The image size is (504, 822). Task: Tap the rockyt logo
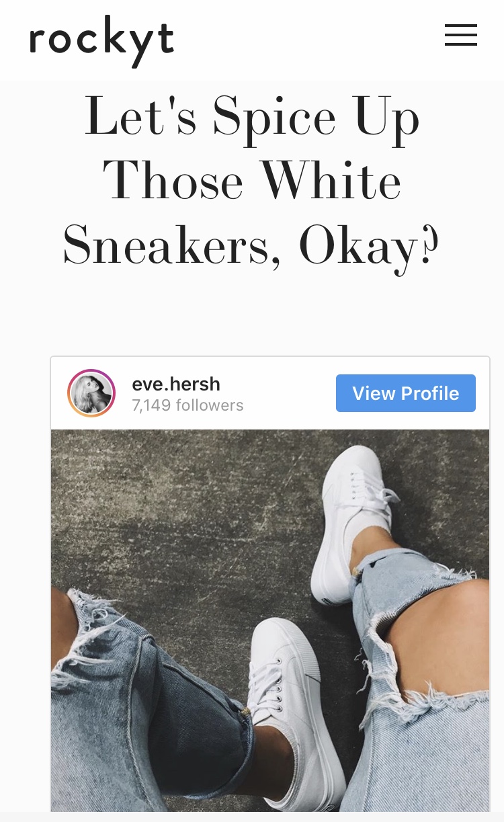tap(101, 41)
